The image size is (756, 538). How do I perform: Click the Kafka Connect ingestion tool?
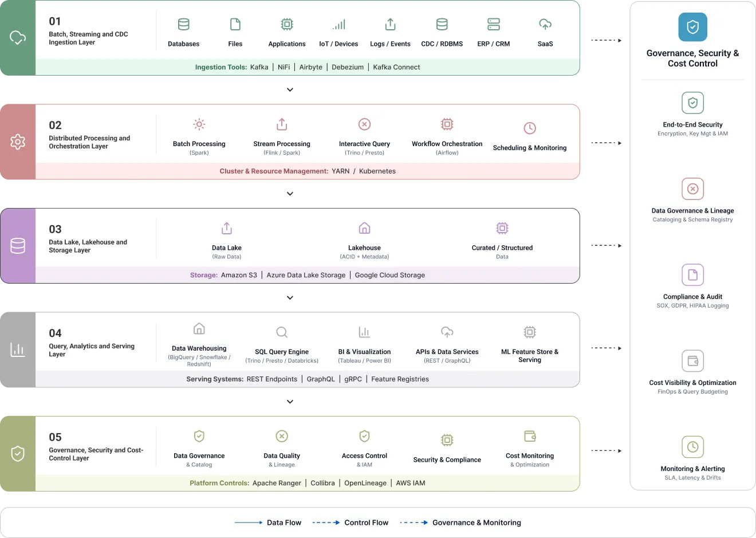pos(396,67)
